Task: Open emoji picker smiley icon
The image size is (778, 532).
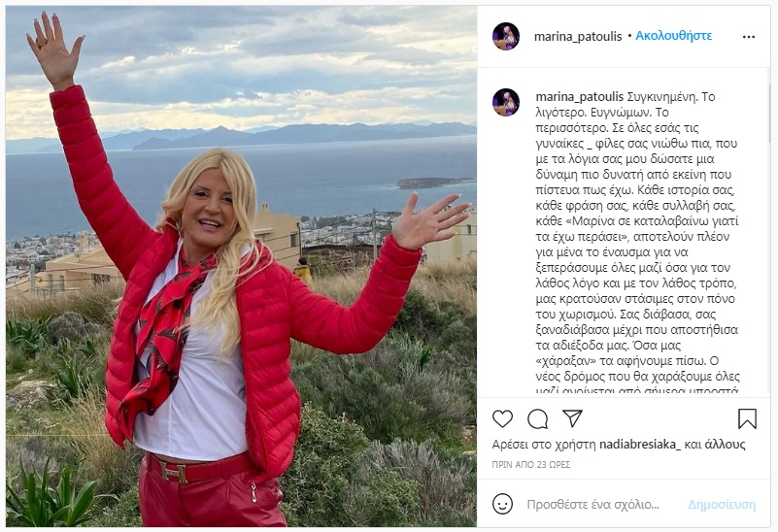Action: coord(502,504)
